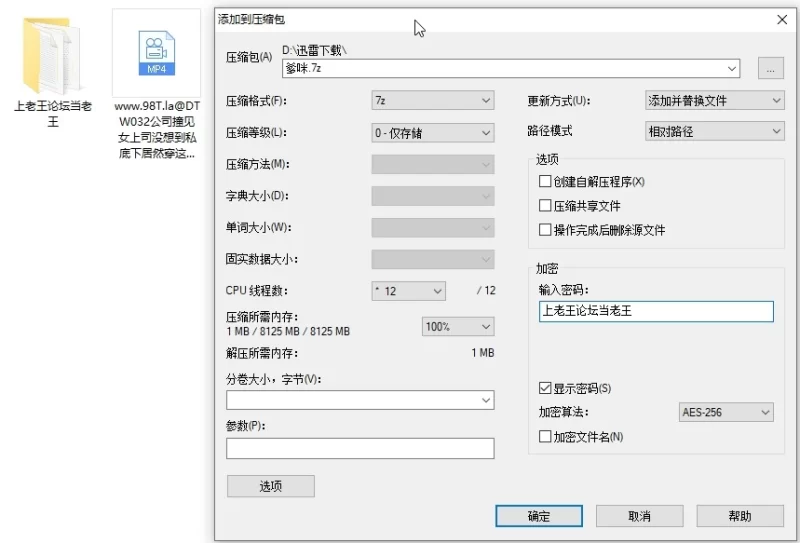Open the 更新方式 dropdown
The width and height of the screenshot is (800, 543).
tap(714, 101)
